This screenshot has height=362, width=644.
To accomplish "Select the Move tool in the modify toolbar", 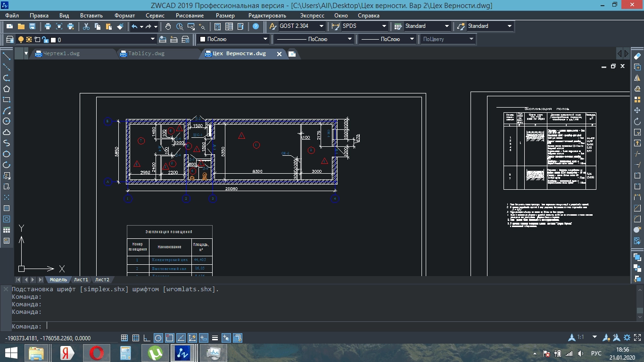I will (x=637, y=110).
